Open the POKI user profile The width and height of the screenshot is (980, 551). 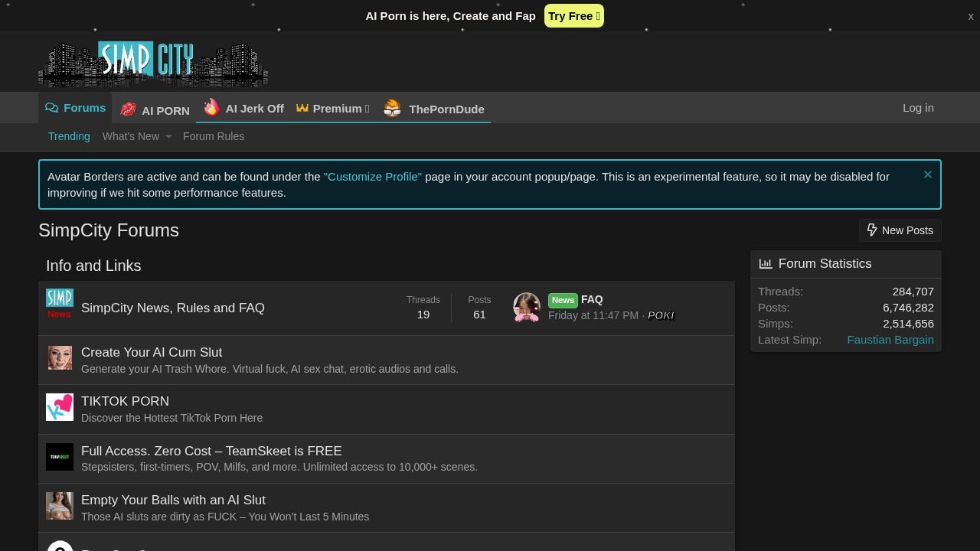click(x=661, y=315)
